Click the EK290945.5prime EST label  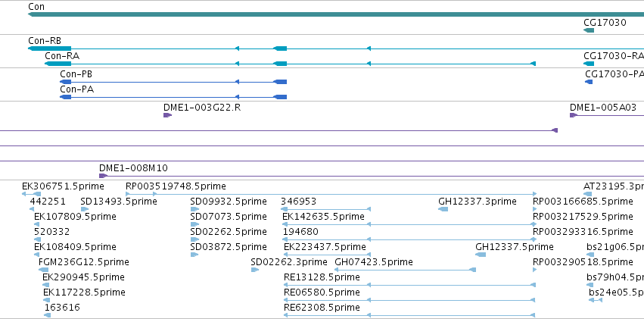83,277
